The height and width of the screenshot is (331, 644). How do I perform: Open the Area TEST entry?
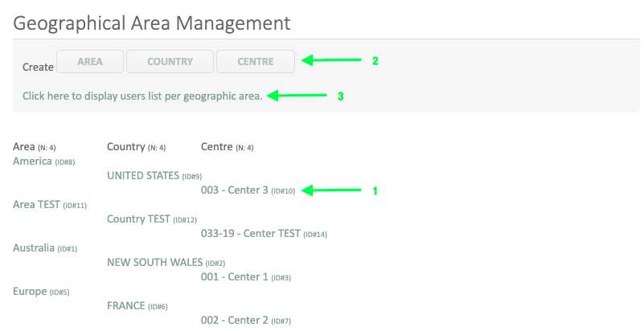[x=36, y=205]
